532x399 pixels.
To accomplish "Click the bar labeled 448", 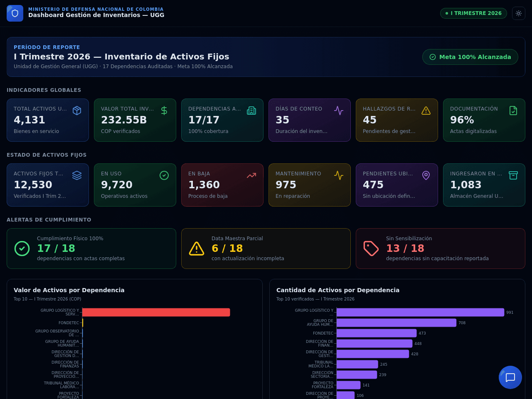I will click(374, 343).
